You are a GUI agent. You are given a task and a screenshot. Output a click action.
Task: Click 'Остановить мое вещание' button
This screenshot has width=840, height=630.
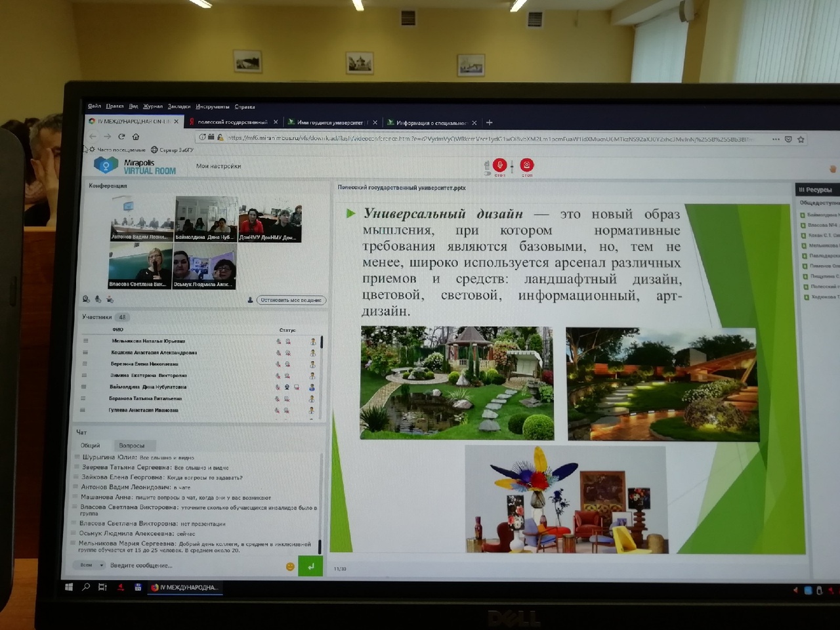[x=291, y=300]
